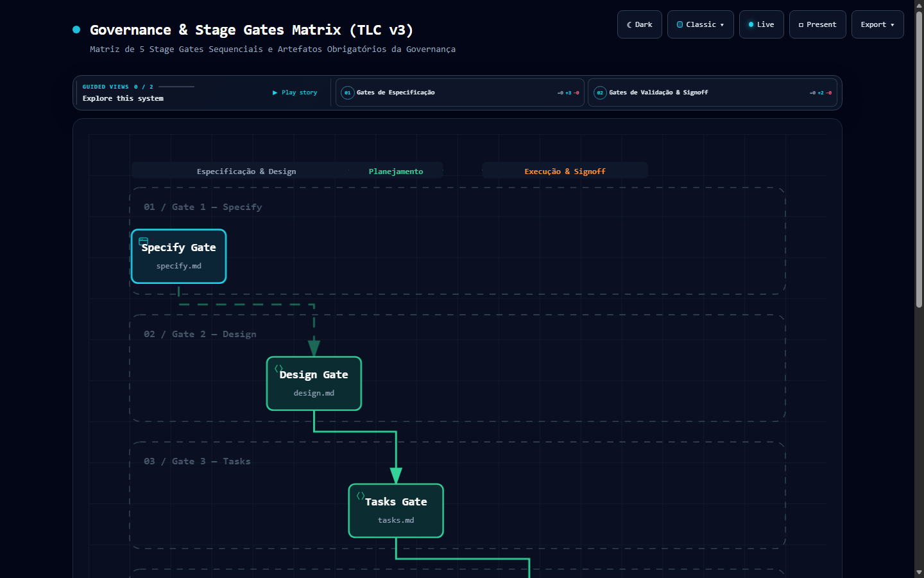Click the 'Explore this system' text

(123, 98)
